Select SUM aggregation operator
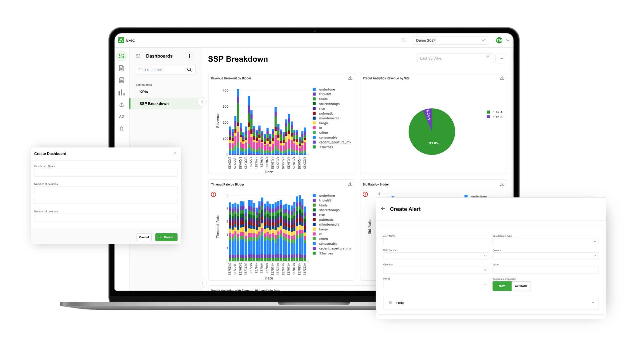Image resolution: width=644 pixels, height=362 pixels. pyautogui.click(x=502, y=286)
